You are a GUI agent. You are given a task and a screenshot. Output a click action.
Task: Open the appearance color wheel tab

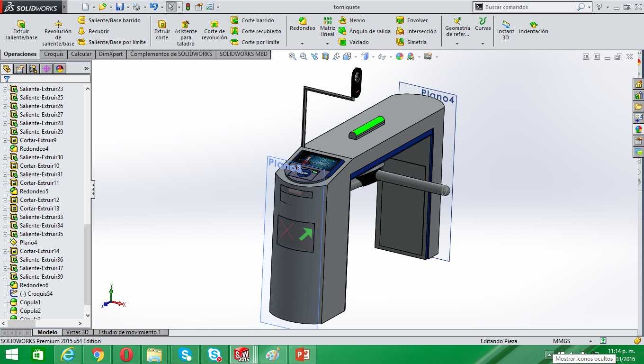(60, 69)
